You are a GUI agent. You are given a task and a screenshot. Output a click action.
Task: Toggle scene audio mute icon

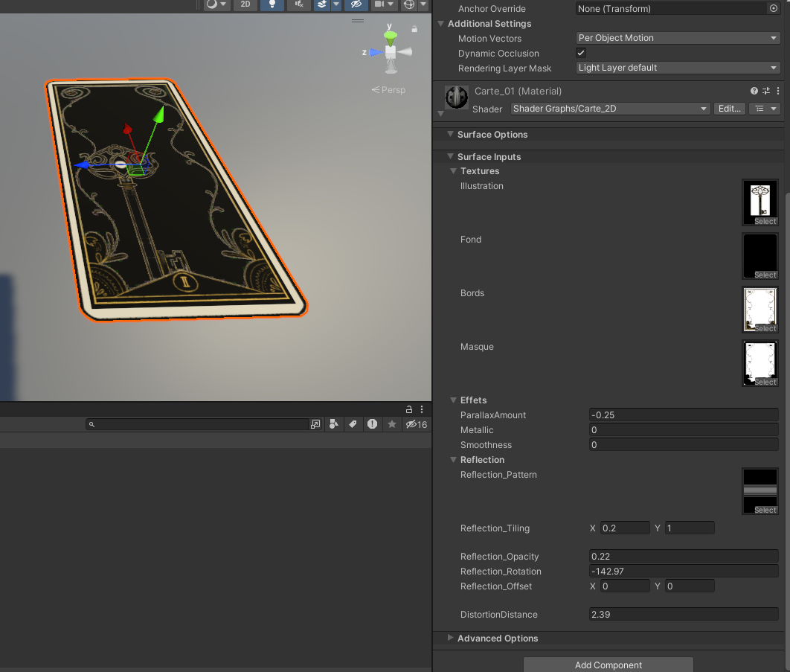(298, 4)
